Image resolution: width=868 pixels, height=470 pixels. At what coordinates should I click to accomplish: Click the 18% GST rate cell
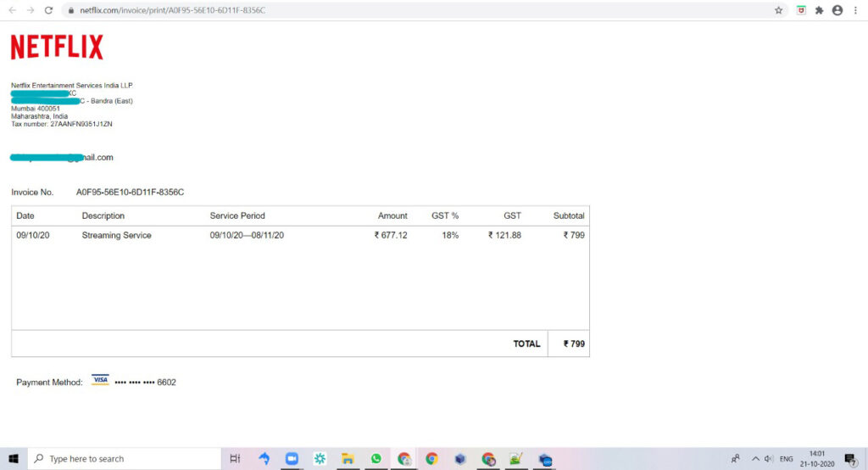(x=450, y=235)
